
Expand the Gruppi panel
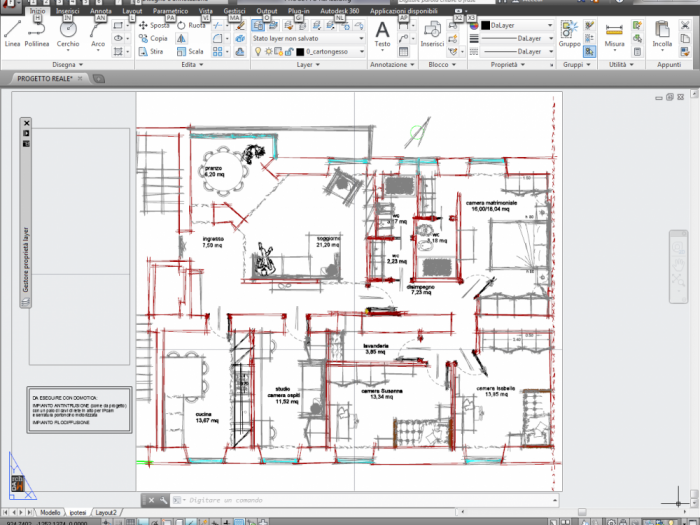coord(577,65)
